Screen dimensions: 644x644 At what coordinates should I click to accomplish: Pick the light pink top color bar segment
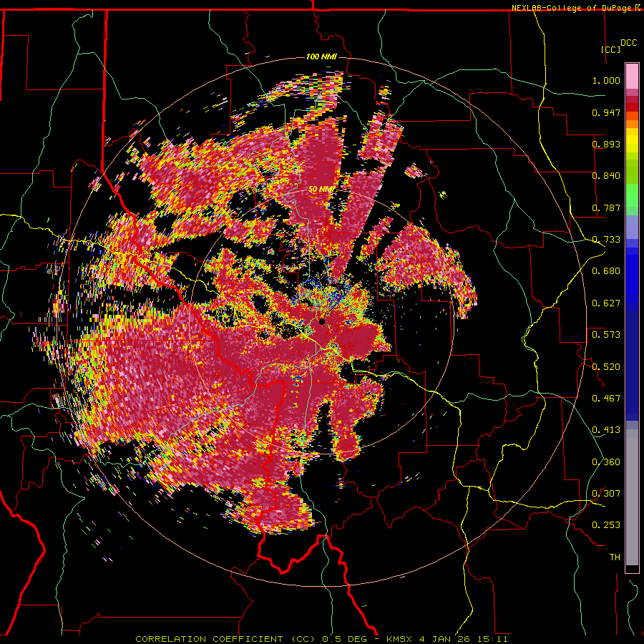tap(632, 77)
